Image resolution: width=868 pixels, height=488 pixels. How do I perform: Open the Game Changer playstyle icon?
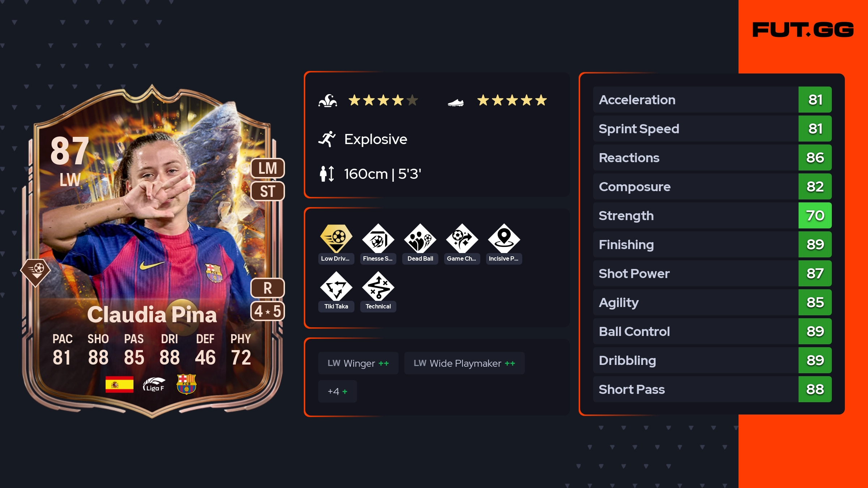pyautogui.click(x=462, y=238)
